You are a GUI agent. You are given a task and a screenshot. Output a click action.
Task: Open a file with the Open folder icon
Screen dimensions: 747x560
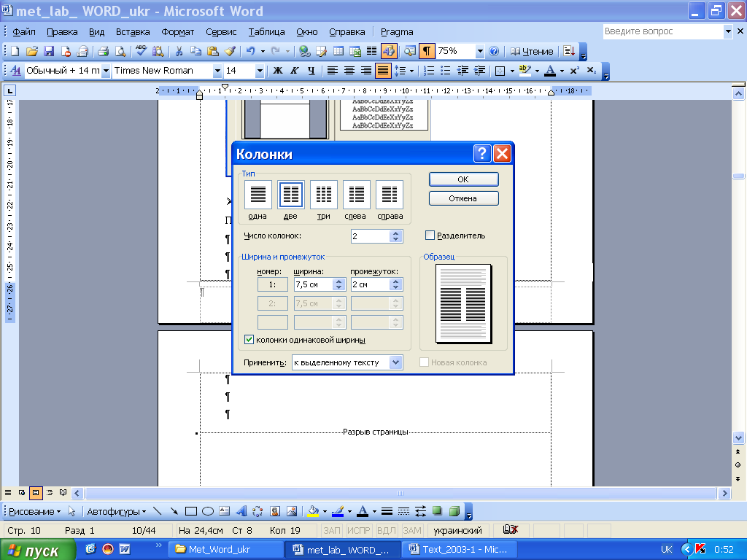[x=32, y=51]
